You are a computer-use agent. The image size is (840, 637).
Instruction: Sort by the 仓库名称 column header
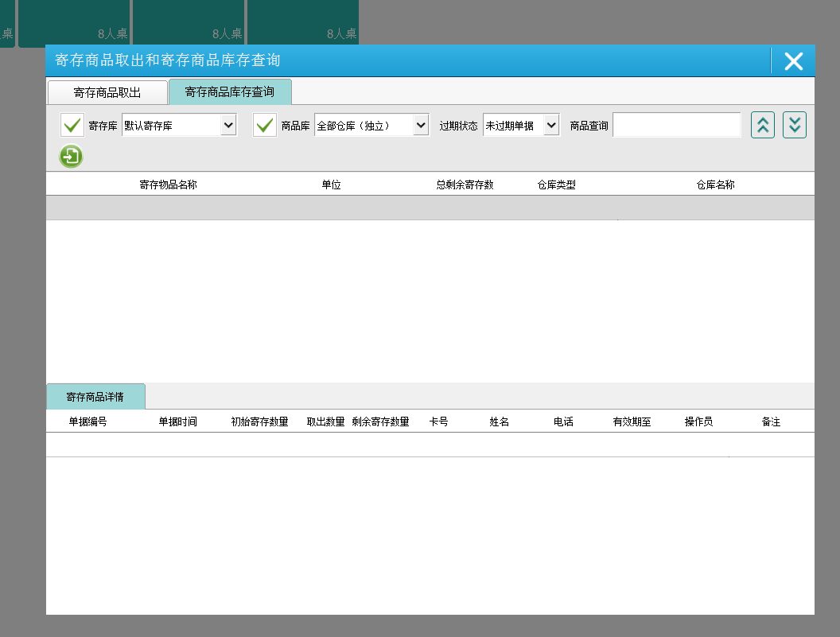(715, 184)
